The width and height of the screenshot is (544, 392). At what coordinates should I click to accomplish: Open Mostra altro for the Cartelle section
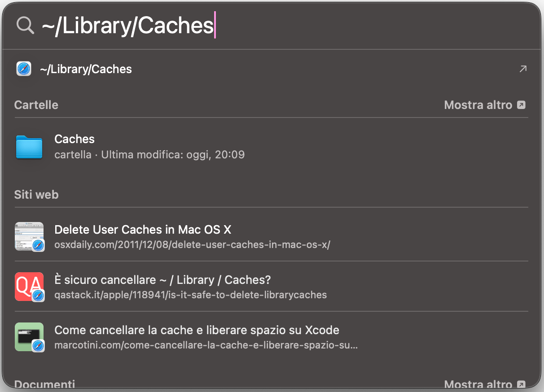point(478,105)
